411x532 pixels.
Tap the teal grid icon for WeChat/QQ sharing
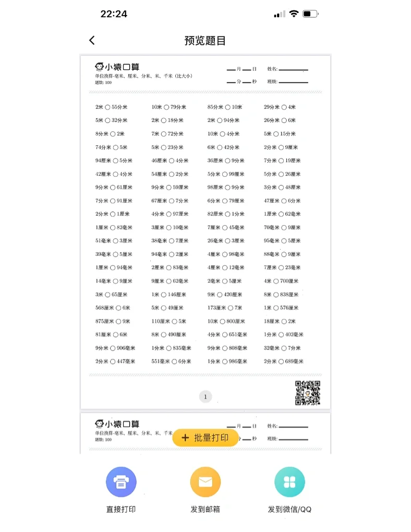[289, 482]
